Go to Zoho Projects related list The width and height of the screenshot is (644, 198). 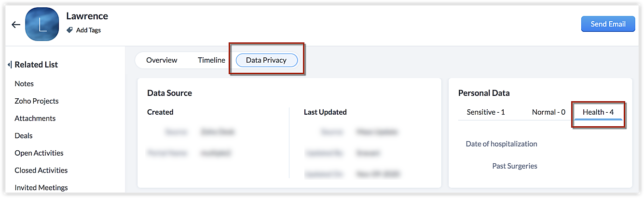[37, 101]
